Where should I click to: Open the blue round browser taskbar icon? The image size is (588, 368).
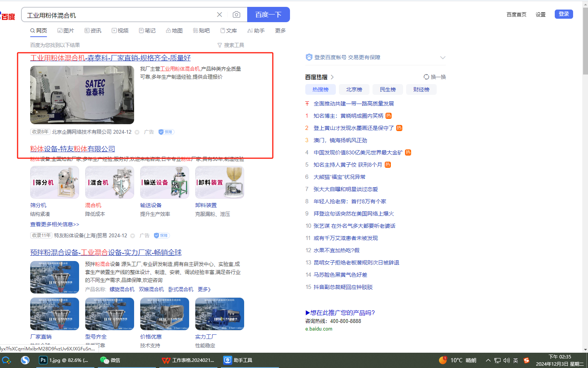[25, 360]
